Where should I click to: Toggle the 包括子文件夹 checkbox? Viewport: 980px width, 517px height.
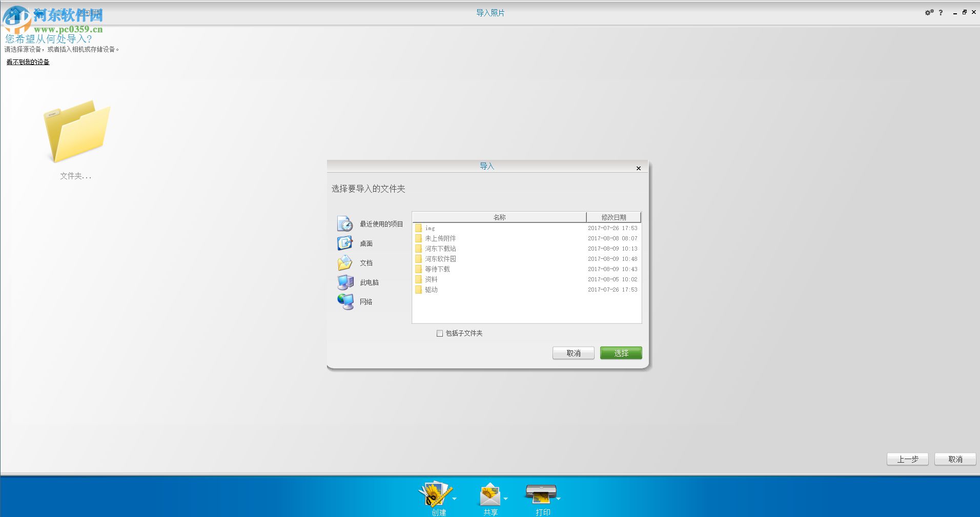point(439,333)
